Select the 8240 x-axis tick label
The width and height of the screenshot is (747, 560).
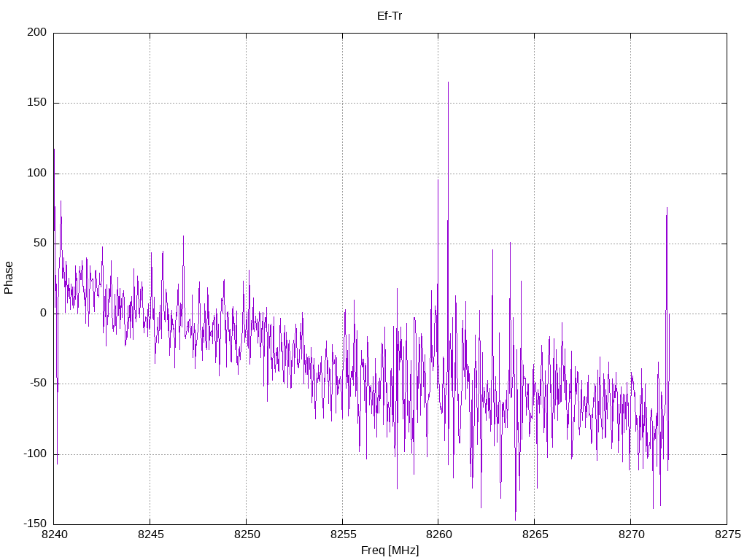coord(55,534)
